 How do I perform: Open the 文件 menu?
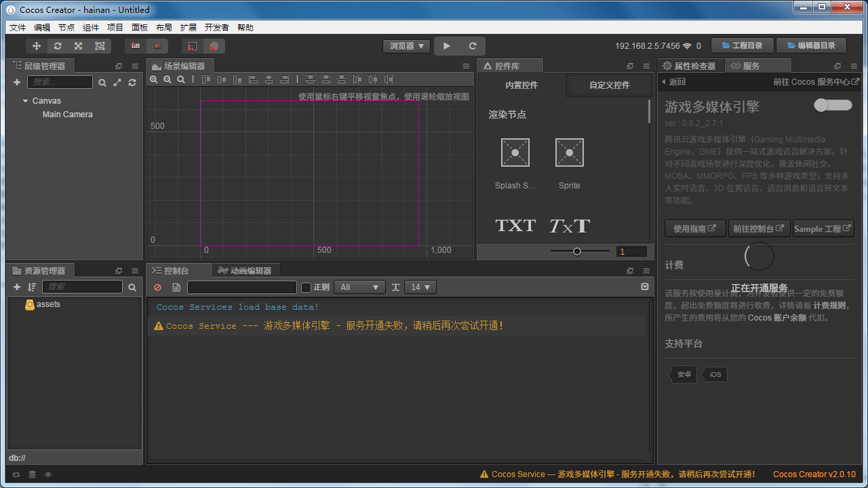pyautogui.click(x=18, y=28)
